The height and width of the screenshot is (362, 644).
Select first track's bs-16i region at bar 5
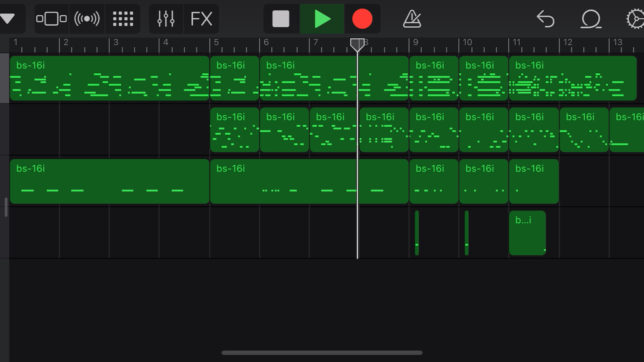tap(235, 78)
